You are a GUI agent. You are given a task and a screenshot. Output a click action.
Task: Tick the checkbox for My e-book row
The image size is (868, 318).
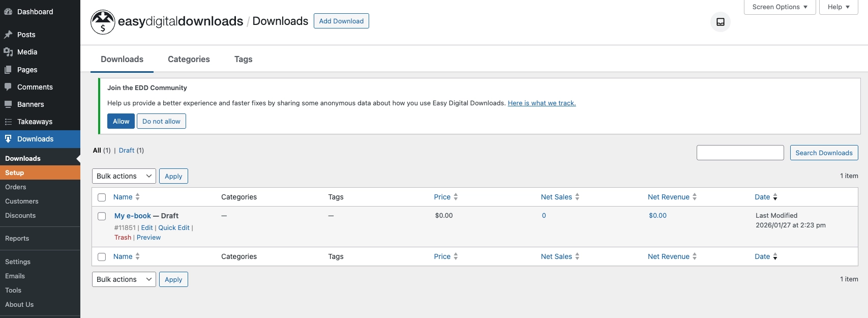click(x=102, y=216)
